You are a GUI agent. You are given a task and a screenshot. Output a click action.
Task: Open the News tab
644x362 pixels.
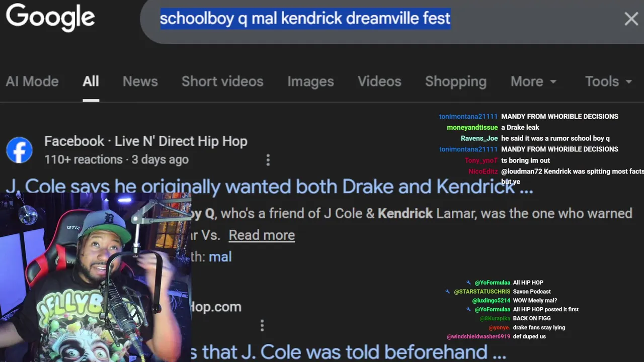pyautogui.click(x=140, y=81)
